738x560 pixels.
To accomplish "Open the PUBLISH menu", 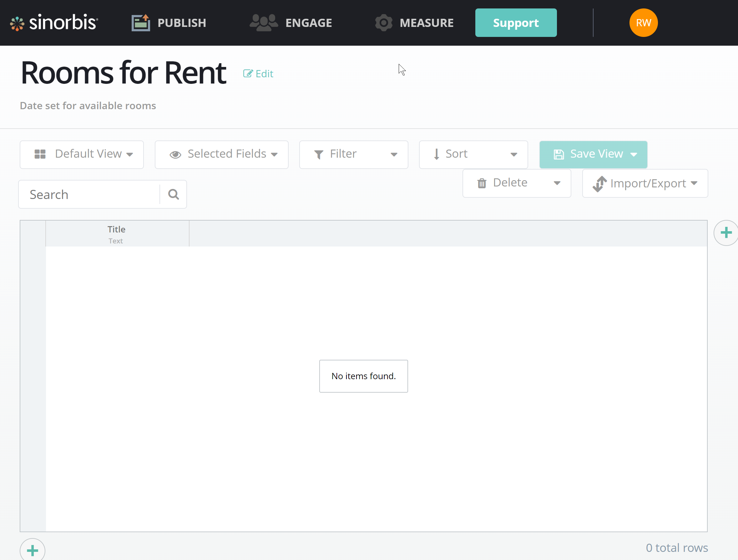I will click(x=169, y=23).
